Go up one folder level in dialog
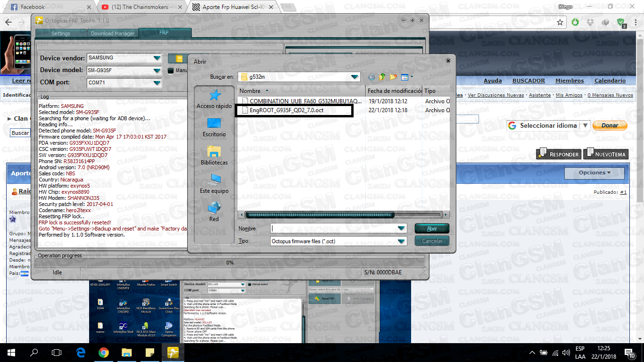This screenshot has height=362, width=644. pos(382,77)
